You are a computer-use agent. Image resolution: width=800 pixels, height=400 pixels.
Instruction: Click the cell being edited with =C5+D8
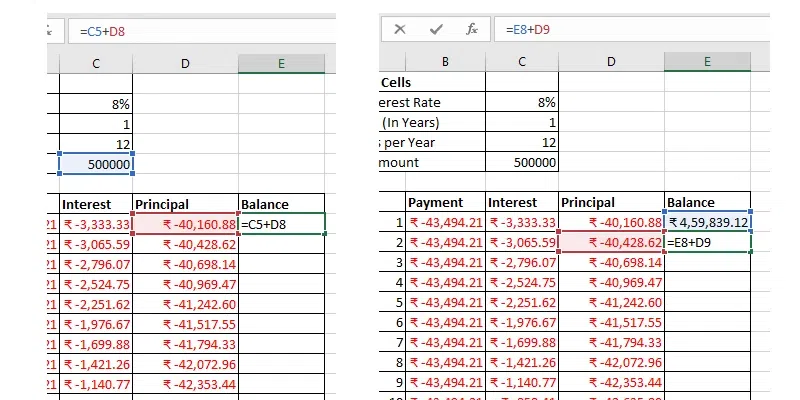point(282,224)
